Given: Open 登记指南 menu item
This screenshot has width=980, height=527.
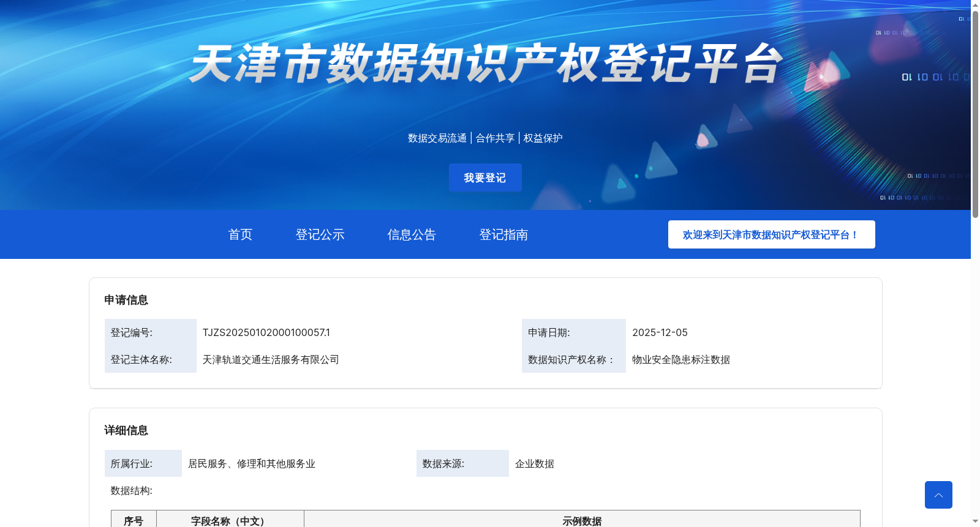Looking at the screenshot, I should [503, 234].
